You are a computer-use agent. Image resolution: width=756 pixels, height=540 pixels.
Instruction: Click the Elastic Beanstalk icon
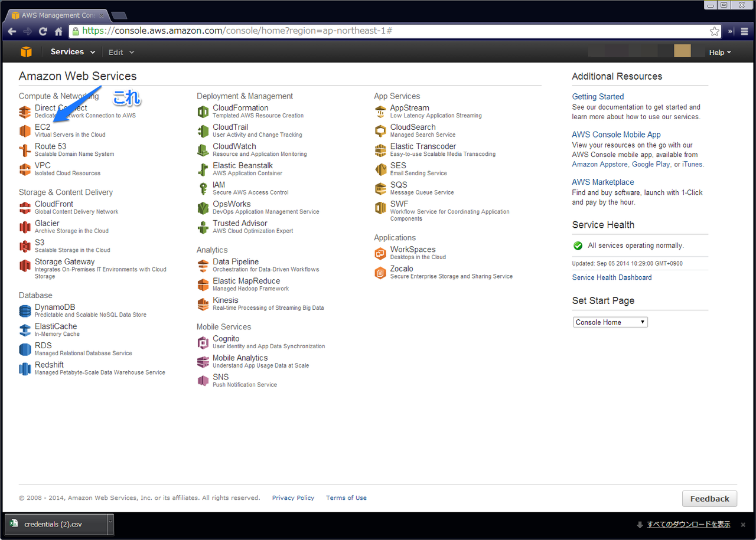click(x=203, y=169)
